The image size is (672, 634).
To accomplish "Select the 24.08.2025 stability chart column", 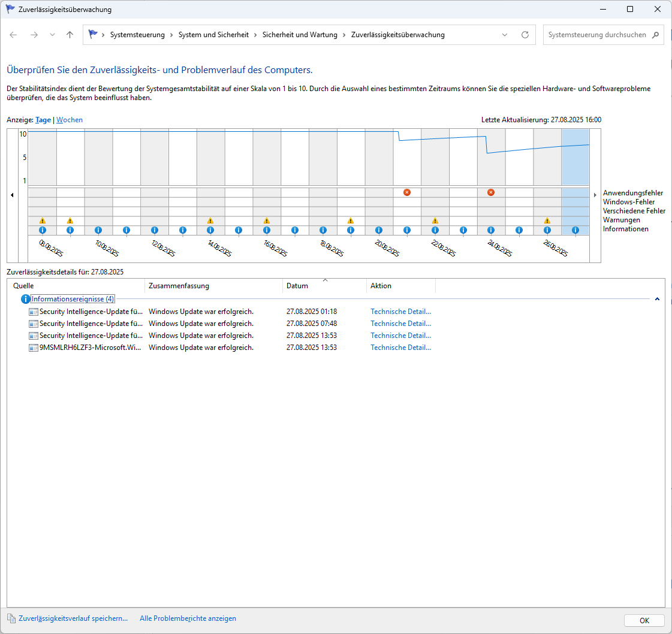I will click(x=492, y=157).
